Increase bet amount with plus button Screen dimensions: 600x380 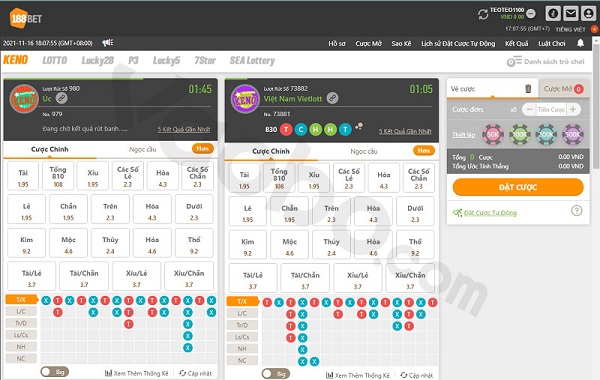pos(573,109)
